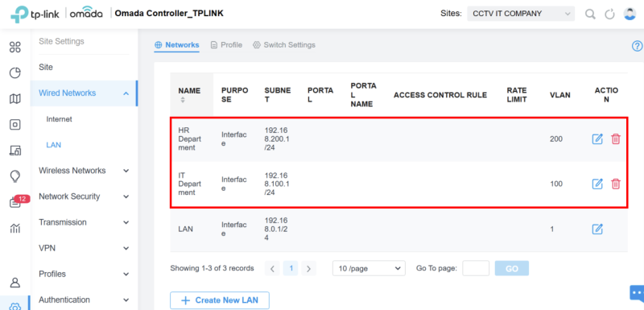The image size is (644, 310).
Task: Open the 10 /page size dropdown
Action: [x=369, y=268]
